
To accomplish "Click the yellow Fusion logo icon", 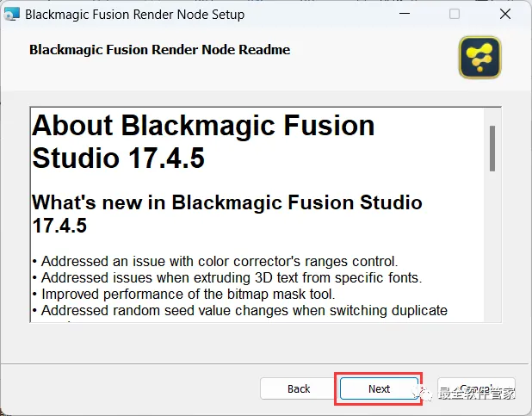I will (x=479, y=58).
